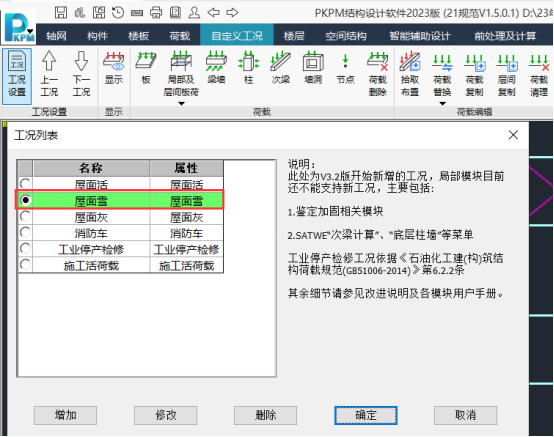Go to 下一工况 (next load case)
Viewport: 554px width, 437px height.
point(82,73)
